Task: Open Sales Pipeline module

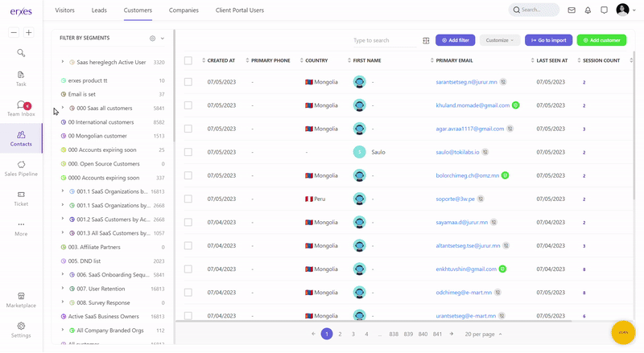Action: pos(21,168)
